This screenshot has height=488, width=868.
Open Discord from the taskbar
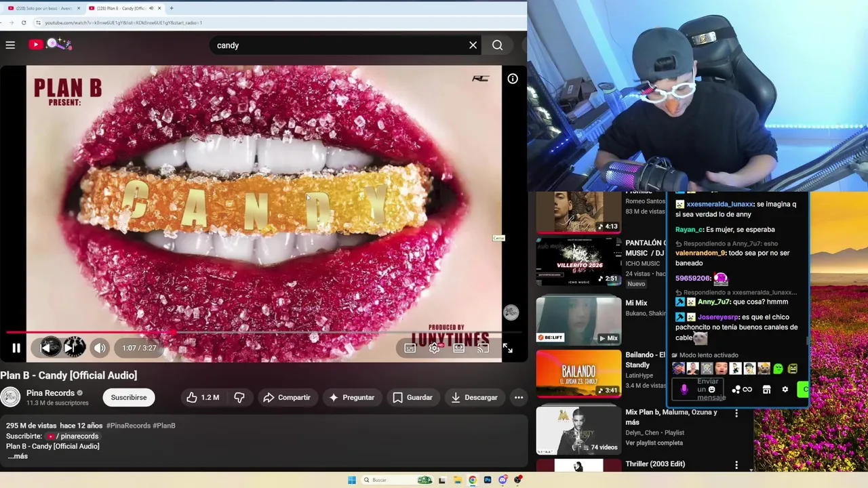pyautogui.click(x=502, y=480)
